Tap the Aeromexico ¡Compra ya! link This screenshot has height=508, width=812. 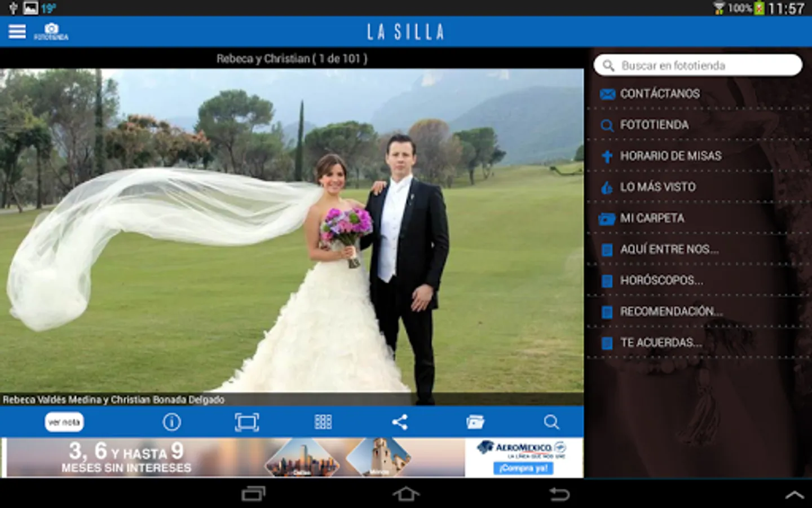(524, 468)
